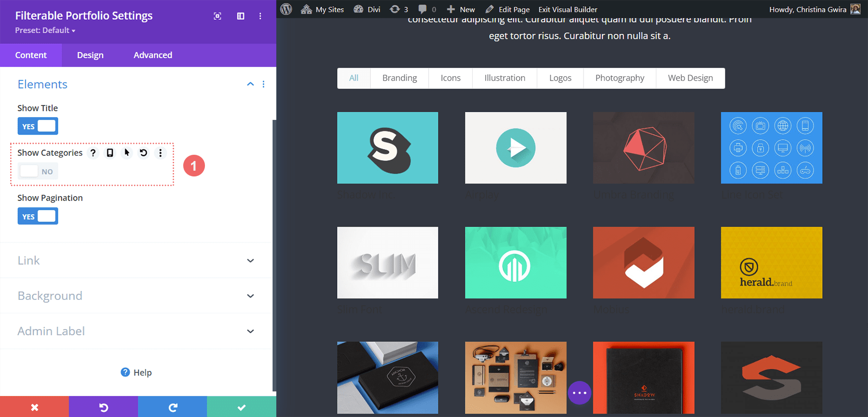Click Exit Visual Builder in admin bar

568,10
